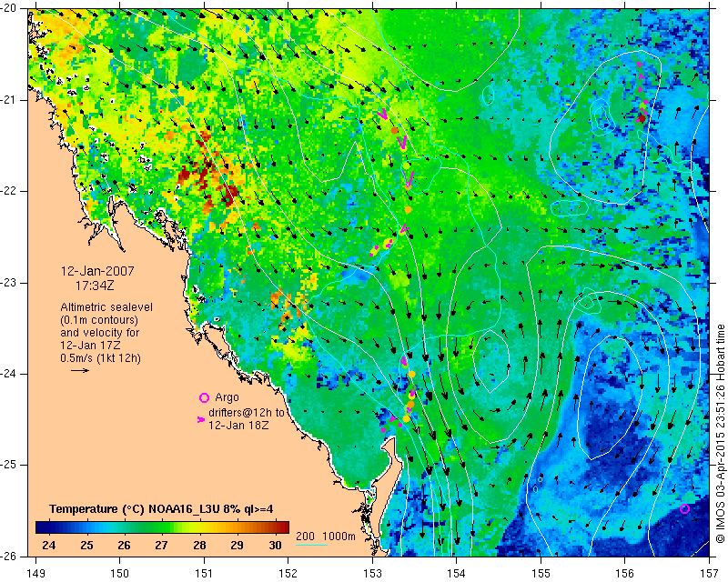This screenshot has width=728, height=582.
Task: Click the date text 12-Jan-2007
Action: click(97, 271)
